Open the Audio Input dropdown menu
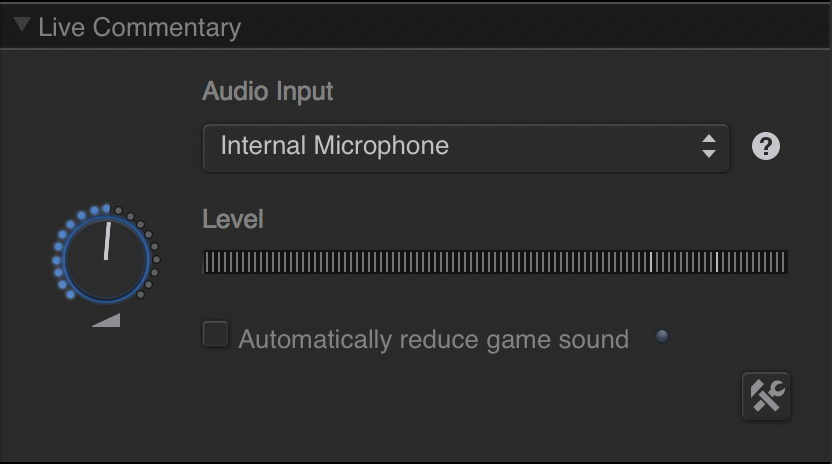Viewport: 832px width, 464px height. (x=465, y=147)
